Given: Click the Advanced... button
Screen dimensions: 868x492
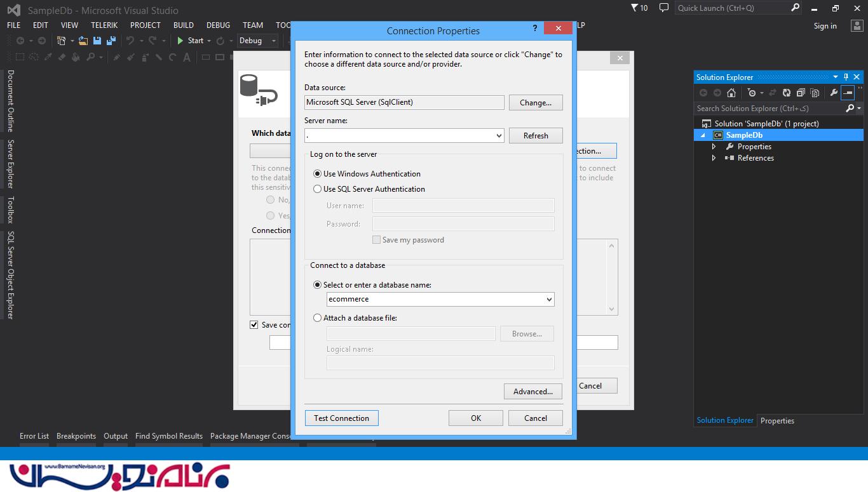Looking at the screenshot, I should click(532, 392).
